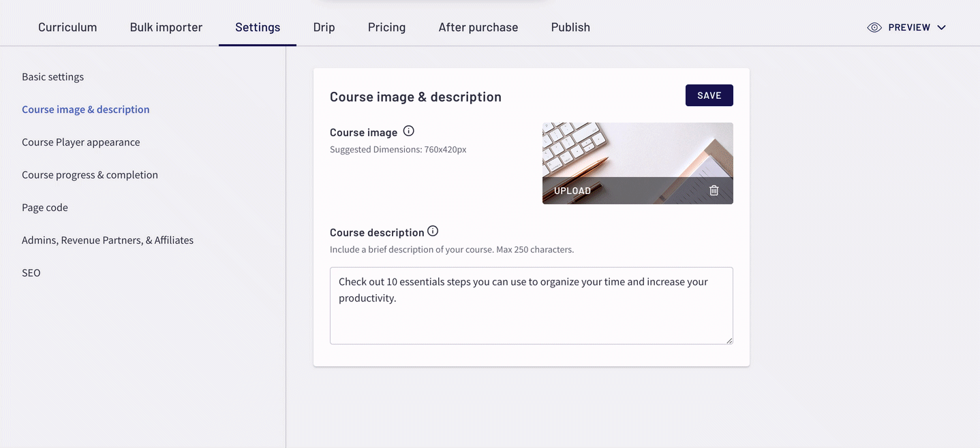Click the Save button
This screenshot has width=980, height=448.
pos(709,95)
